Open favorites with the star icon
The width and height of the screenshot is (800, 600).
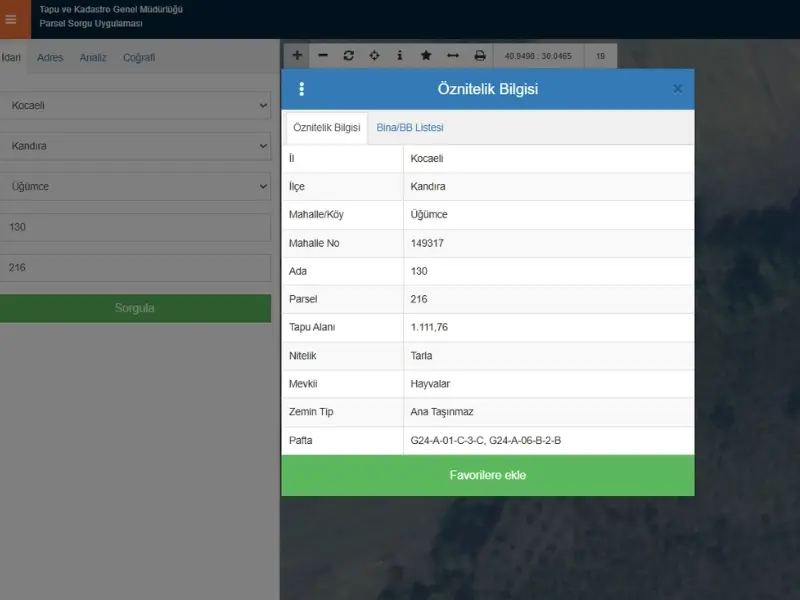click(426, 56)
